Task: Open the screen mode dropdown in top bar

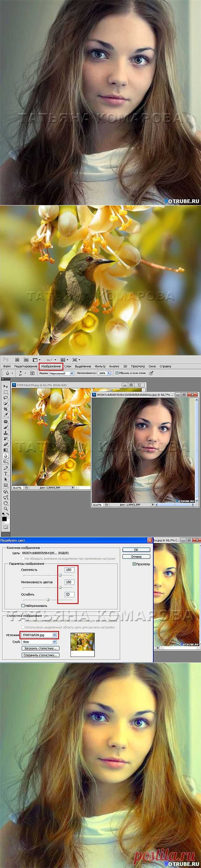Action: tap(79, 360)
